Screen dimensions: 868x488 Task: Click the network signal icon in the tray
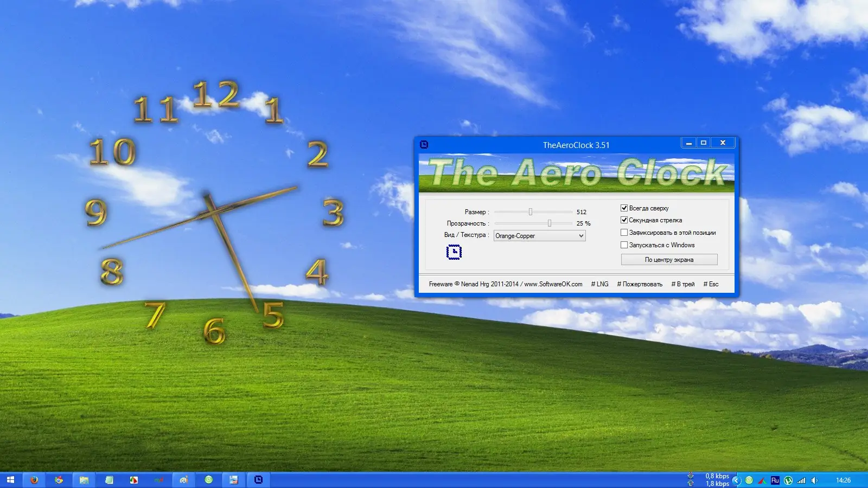coord(802,480)
